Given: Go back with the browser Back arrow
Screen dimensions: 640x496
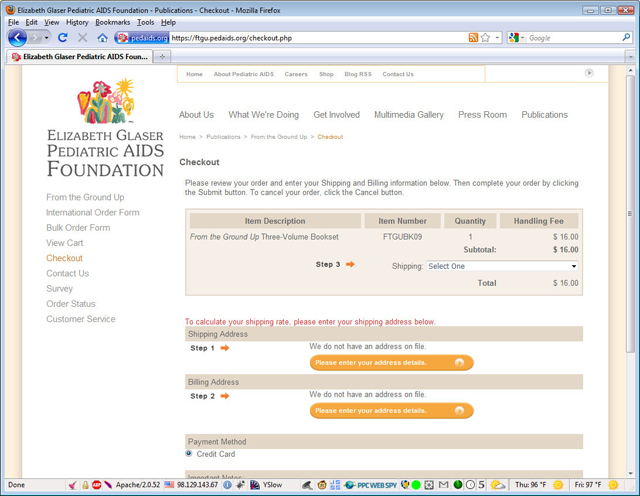Looking at the screenshot, I should [17, 38].
